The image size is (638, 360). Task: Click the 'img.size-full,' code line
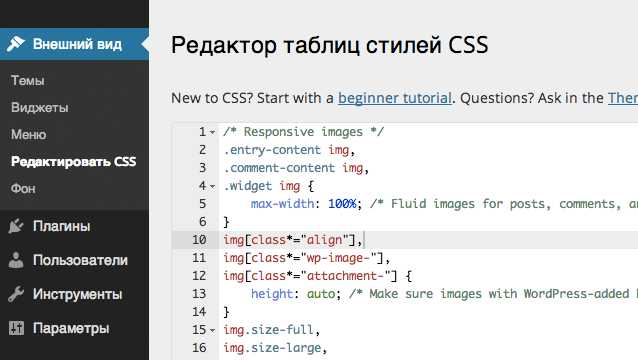272,329
